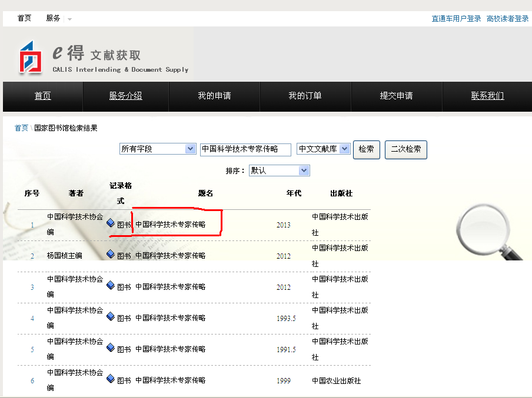Click the 记录格式 column header
The height and width of the screenshot is (398, 532).
point(121,193)
